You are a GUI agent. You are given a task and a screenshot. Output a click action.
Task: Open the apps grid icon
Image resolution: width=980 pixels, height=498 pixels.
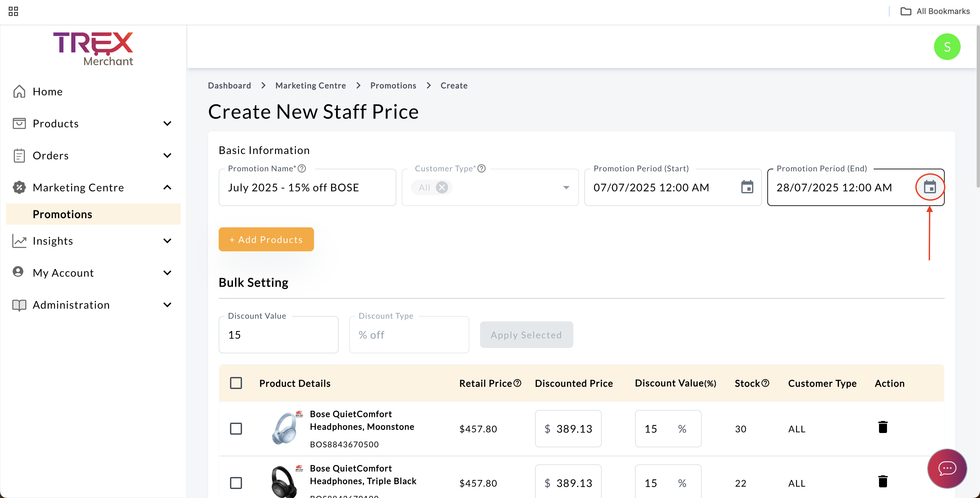click(13, 11)
